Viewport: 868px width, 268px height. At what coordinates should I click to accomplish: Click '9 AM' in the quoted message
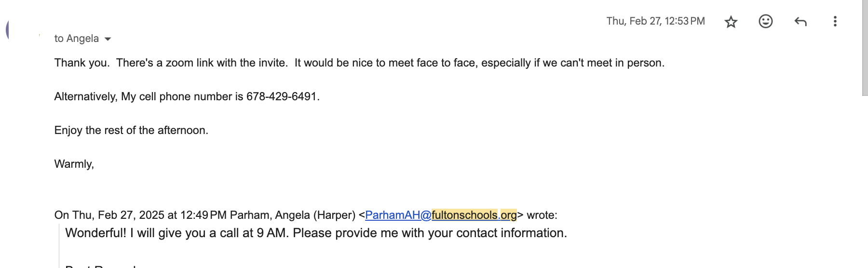point(272,233)
